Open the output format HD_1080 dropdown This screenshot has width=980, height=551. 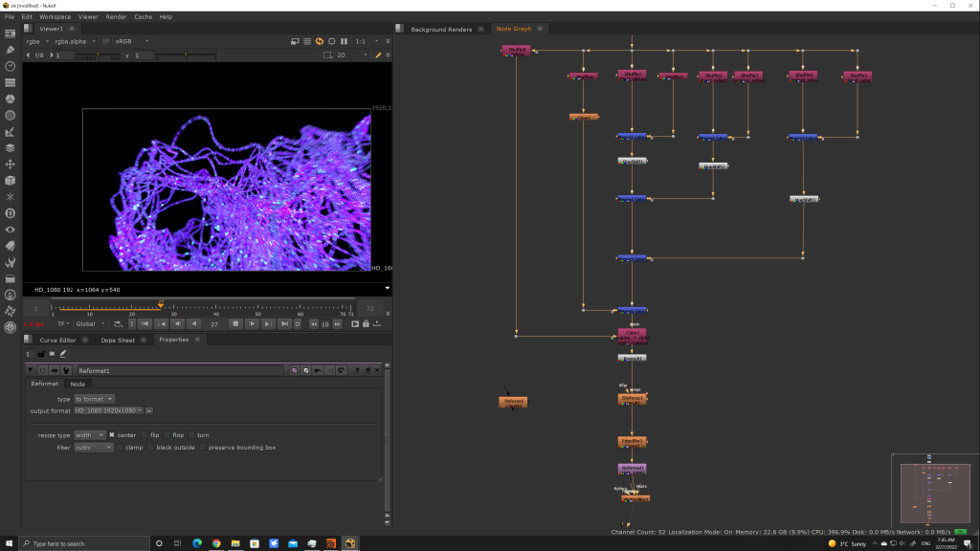tap(108, 410)
